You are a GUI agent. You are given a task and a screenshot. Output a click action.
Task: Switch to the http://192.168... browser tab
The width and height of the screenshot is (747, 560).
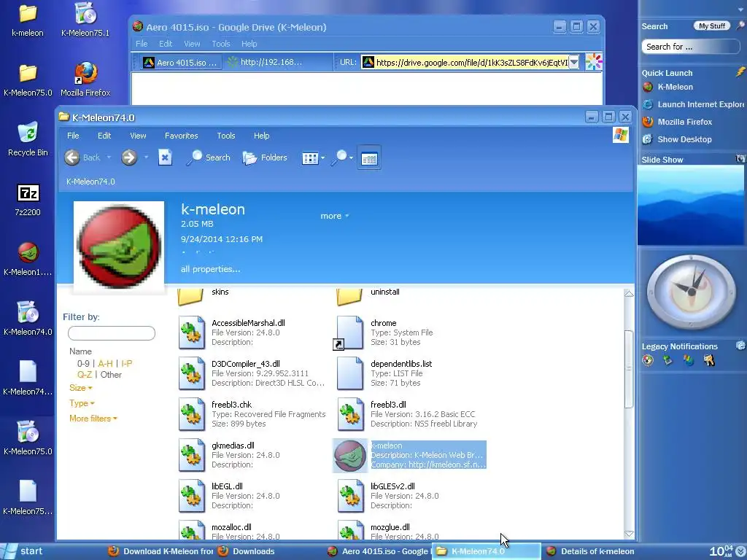265,62
